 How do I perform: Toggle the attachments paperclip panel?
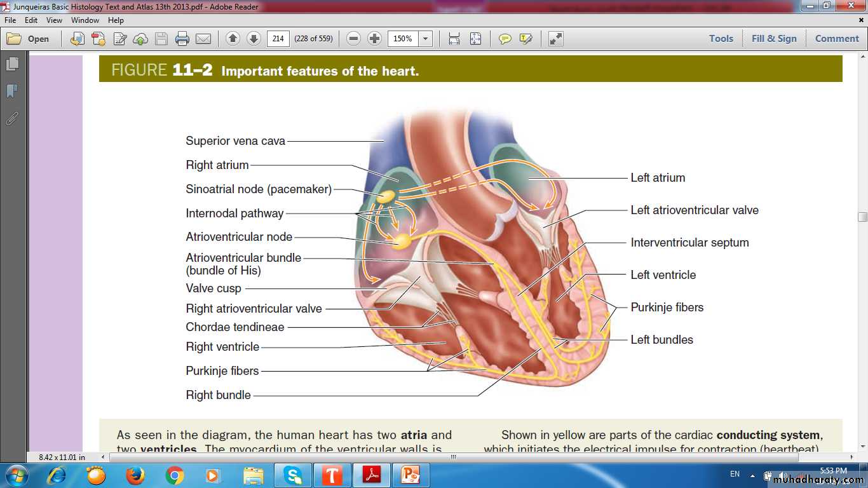coord(12,118)
